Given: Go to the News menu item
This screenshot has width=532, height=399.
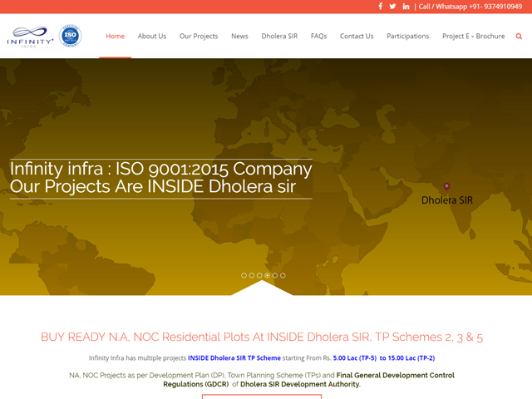Looking at the screenshot, I should click(239, 37).
